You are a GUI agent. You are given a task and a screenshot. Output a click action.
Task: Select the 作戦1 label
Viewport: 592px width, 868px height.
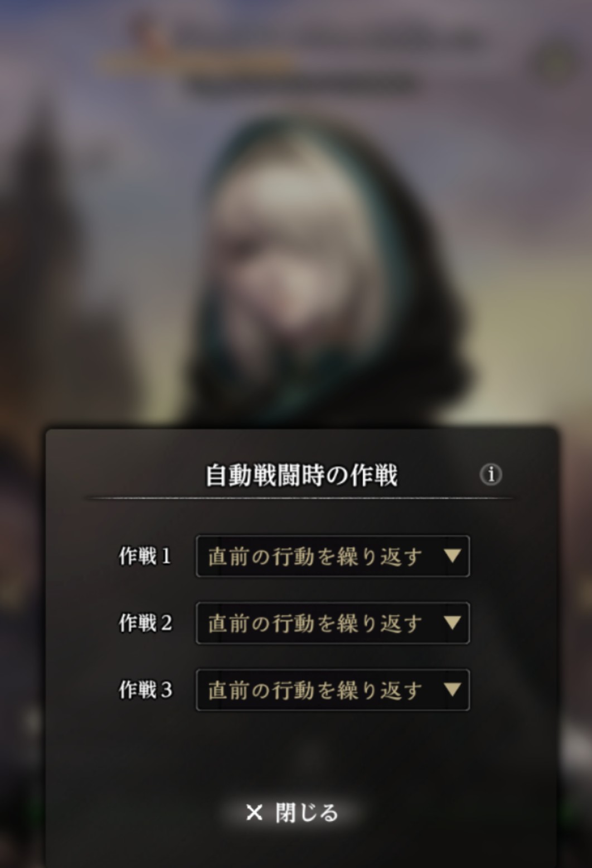(145, 556)
